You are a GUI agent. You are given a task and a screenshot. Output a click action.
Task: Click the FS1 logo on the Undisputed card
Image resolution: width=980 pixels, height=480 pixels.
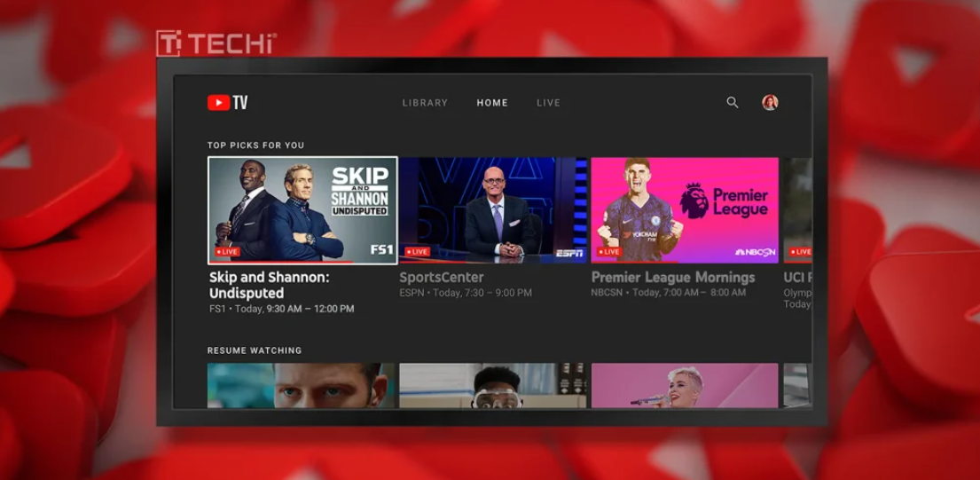[380, 250]
